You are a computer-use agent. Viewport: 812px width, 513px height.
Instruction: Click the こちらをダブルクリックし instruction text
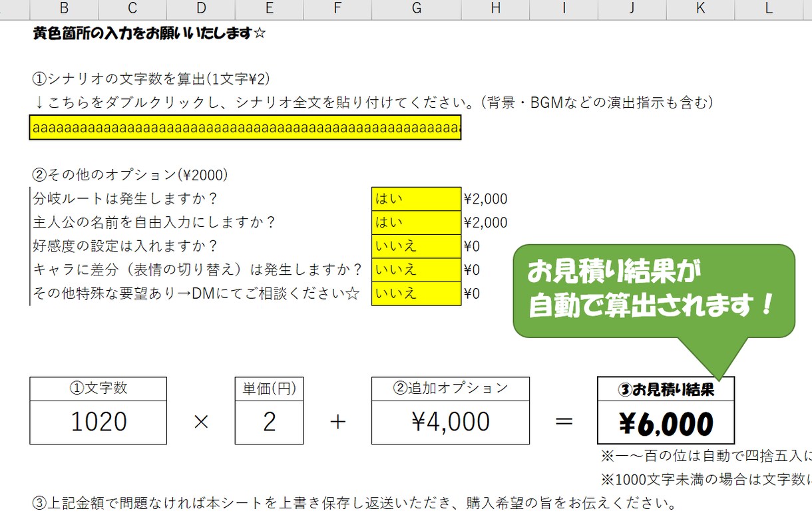[373, 102]
